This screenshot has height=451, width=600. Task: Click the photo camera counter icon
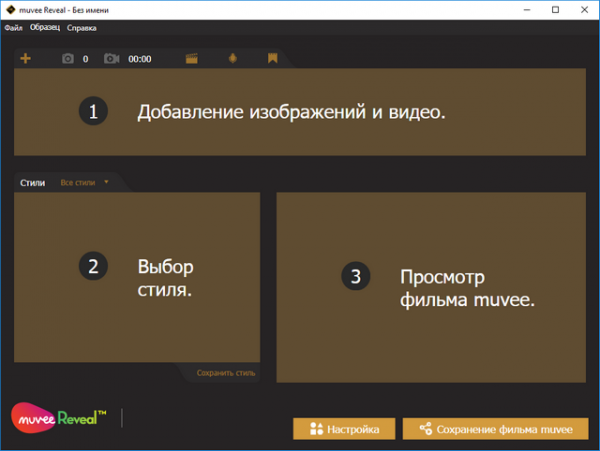68,59
